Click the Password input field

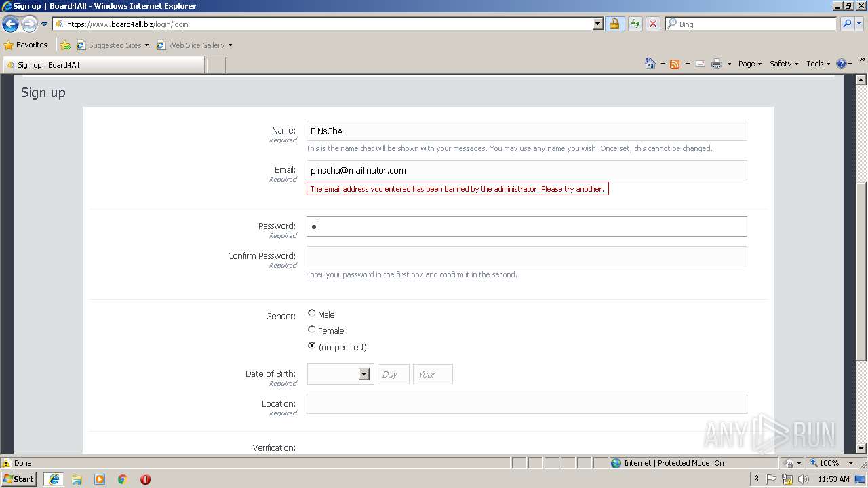(x=526, y=226)
